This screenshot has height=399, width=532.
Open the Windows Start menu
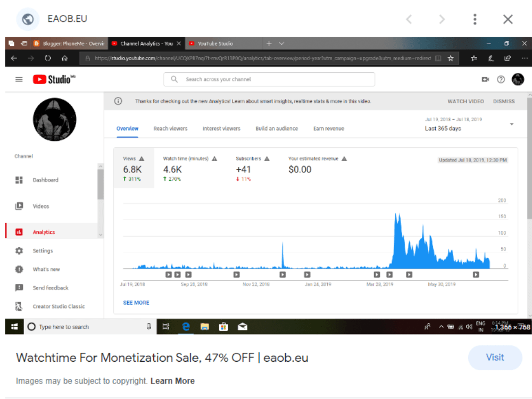click(x=14, y=327)
